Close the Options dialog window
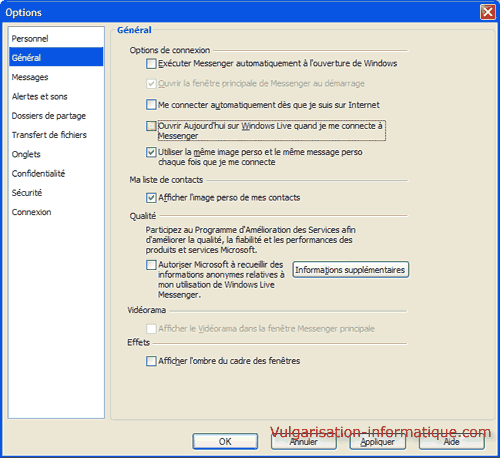500x458 pixels. (x=488, y=12)
